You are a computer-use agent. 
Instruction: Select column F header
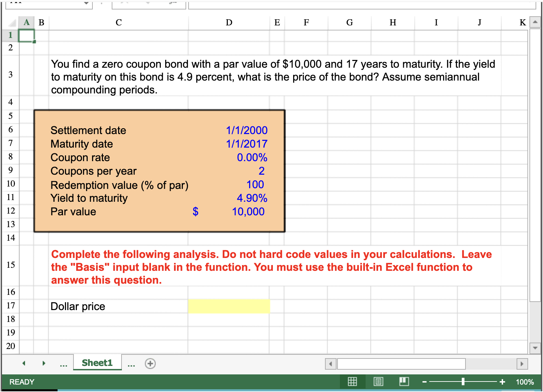pos(306,23)
